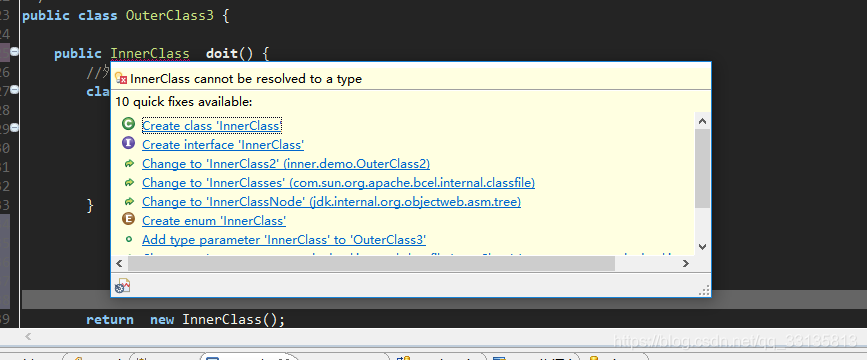Image resolution: width=867 pixels, height=360 pixels.
Task: Click the doit method name in code
Action: pos(222,54)
